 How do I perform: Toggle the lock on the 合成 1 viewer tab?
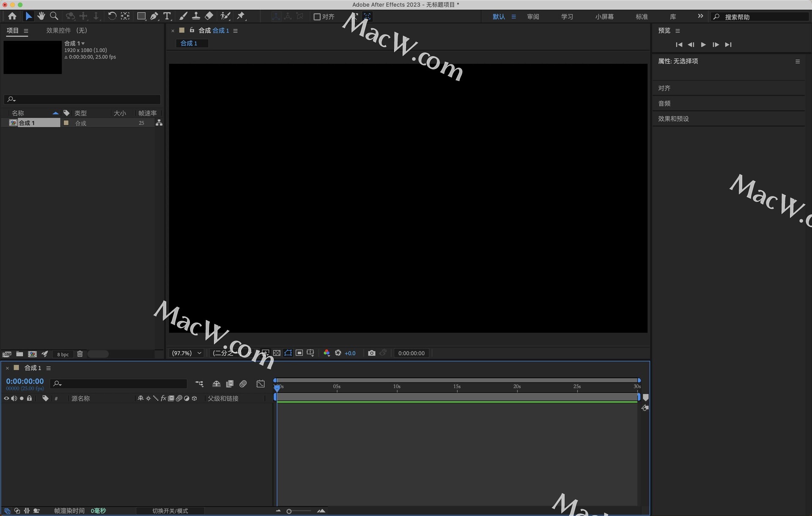pyautogui.click(x=192, y=30)
